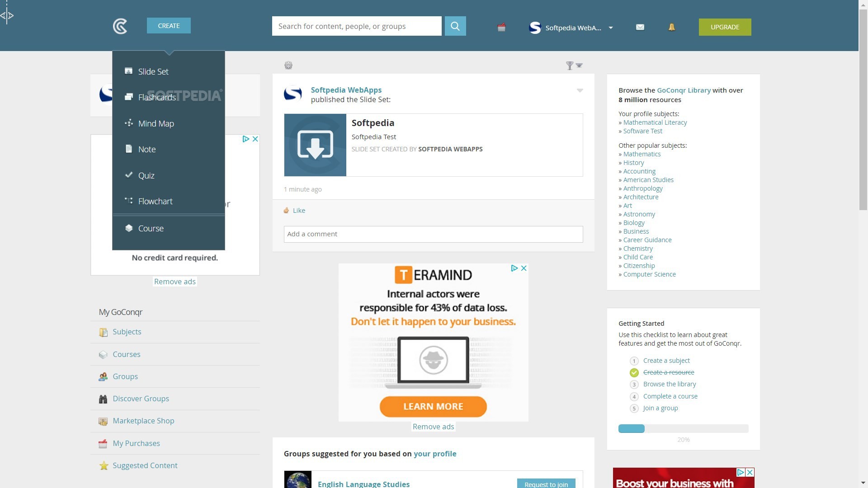The height and width of the screenshot is (488, 868).
Task: Select the Quiz creation option
Action: [146, 175]
